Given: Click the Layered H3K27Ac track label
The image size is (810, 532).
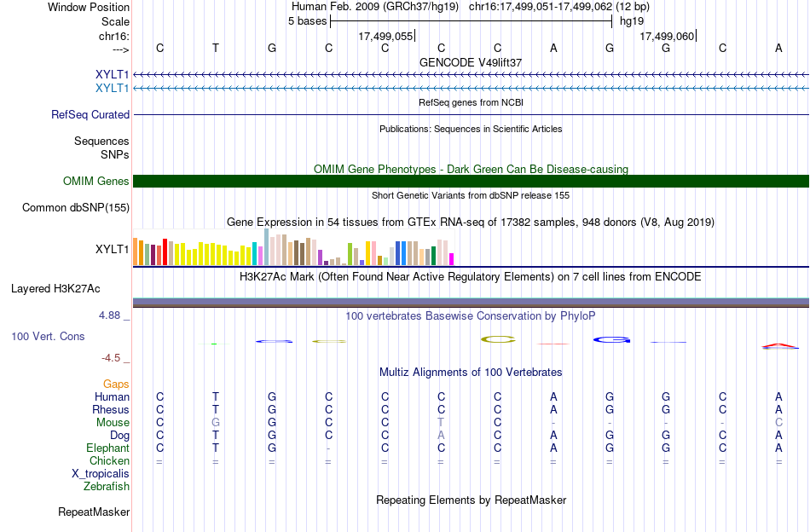Looking at the screenshot, I should 55,289.
